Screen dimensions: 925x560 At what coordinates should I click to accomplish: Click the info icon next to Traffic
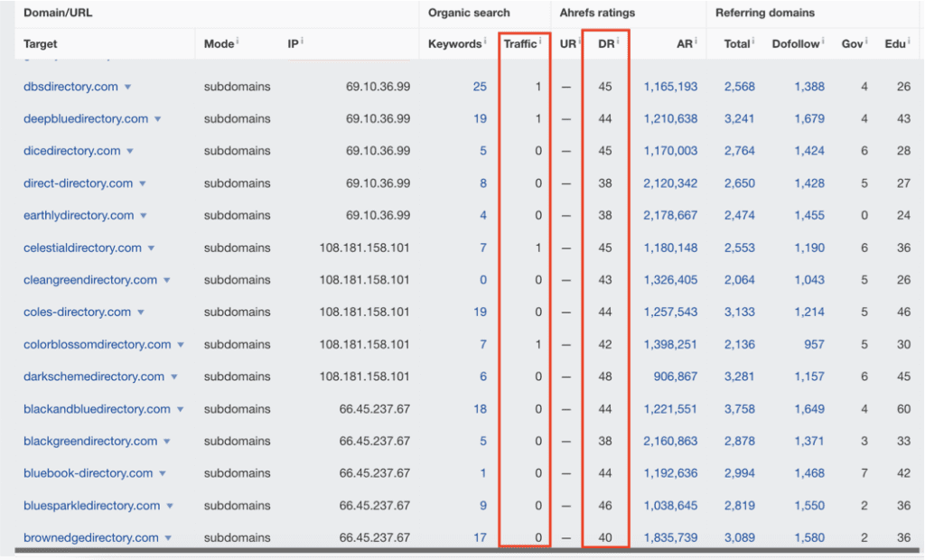click(540, 41)
